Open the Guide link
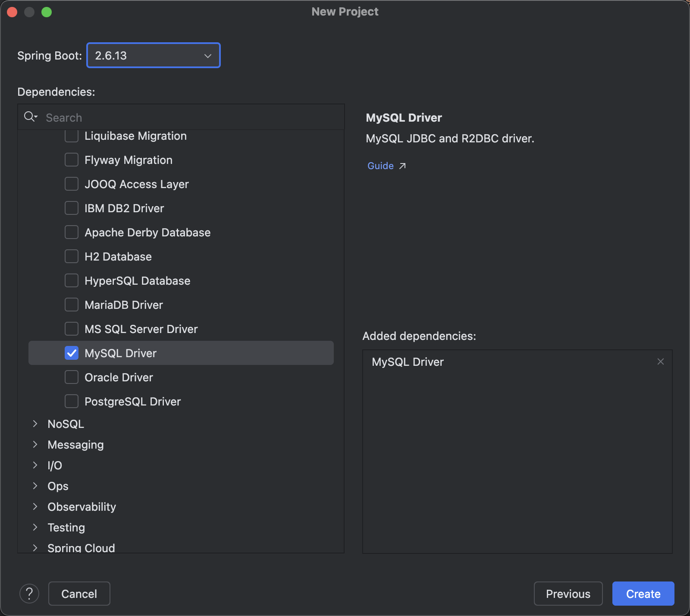 [x=380, y=166]
